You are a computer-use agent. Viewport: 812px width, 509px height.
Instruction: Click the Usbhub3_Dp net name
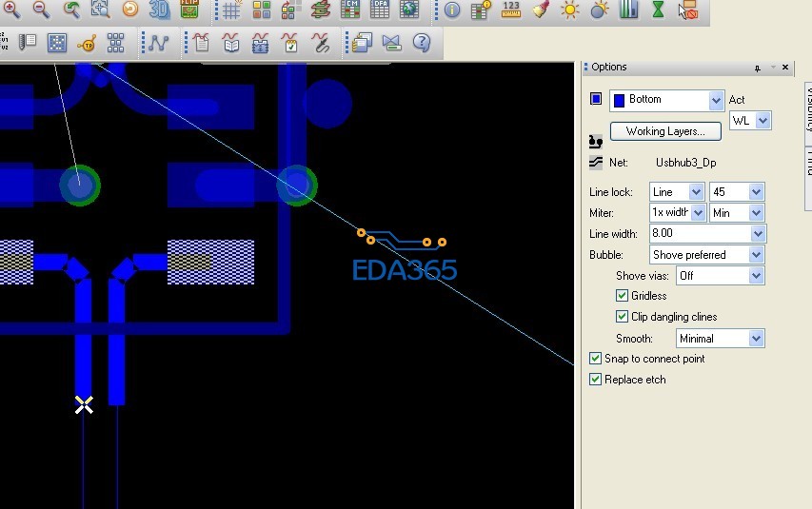[685, 163]
